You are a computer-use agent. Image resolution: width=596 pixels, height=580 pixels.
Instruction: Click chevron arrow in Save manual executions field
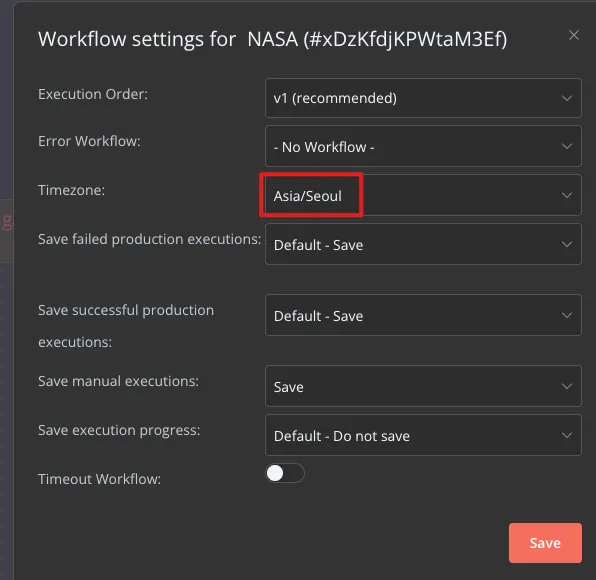coord(567,387)
